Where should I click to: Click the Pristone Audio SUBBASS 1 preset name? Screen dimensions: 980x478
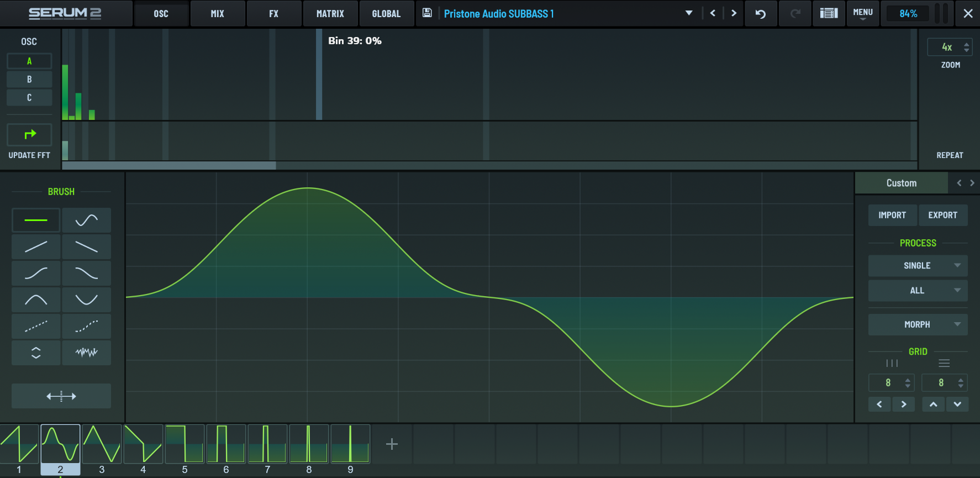(x=499, y=14)
